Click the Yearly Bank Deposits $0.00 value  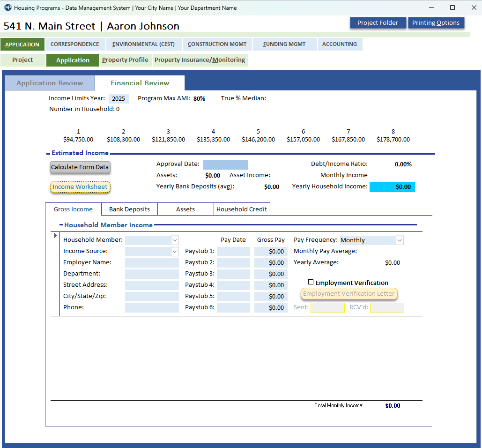272,187
